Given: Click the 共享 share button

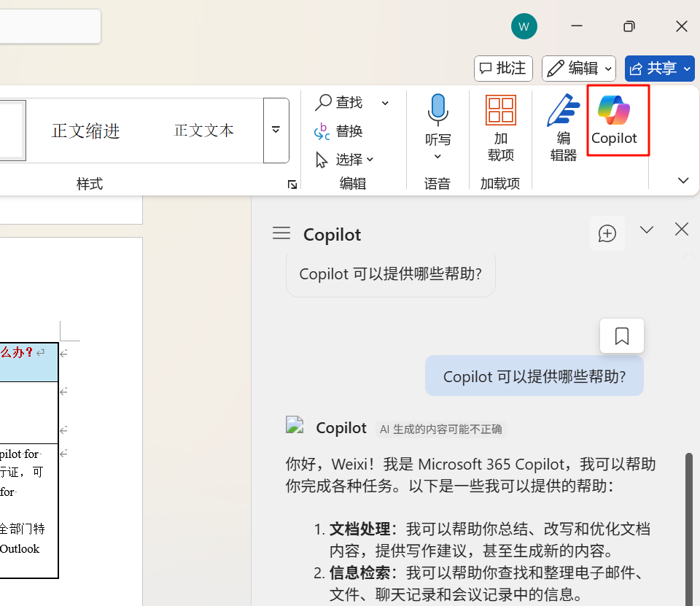Looking at the screenshot, I should [659, 69].
